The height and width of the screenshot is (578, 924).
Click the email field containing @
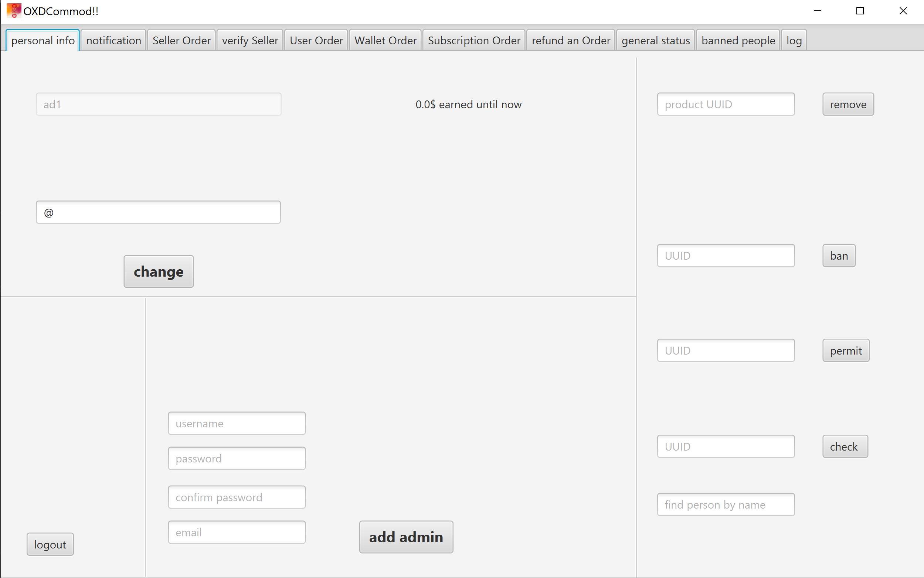click(x=158, y=212)
